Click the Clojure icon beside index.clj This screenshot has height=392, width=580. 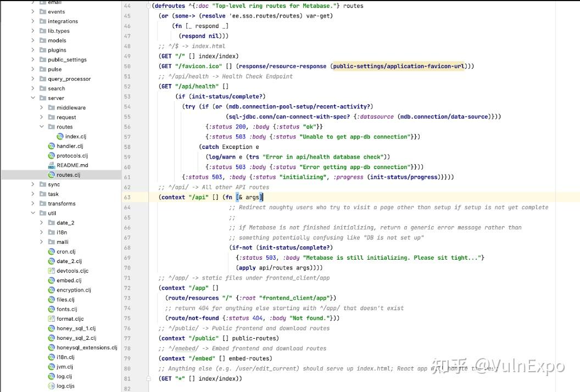point(60,136)
